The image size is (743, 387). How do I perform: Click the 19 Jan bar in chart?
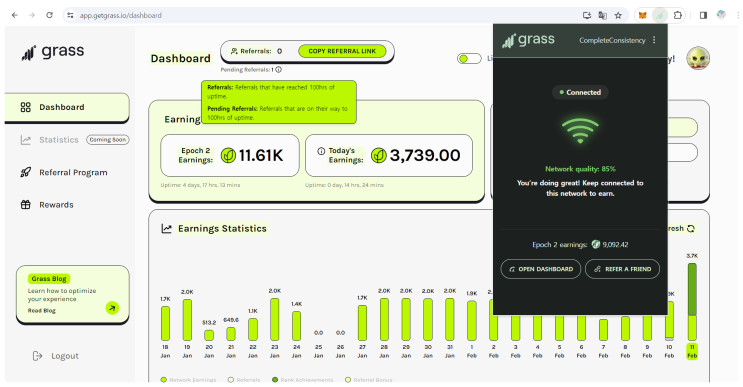(x=187, y=320)
